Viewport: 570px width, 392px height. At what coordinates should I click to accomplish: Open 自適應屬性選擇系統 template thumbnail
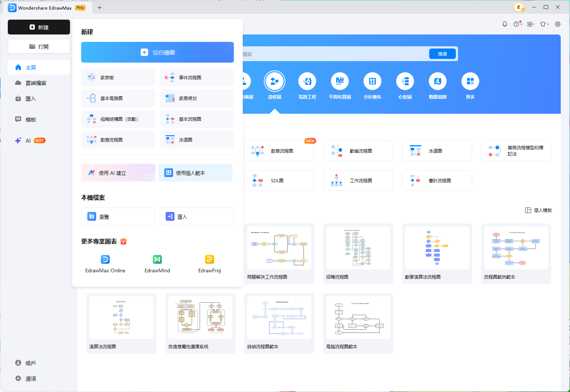coord(200,318)
